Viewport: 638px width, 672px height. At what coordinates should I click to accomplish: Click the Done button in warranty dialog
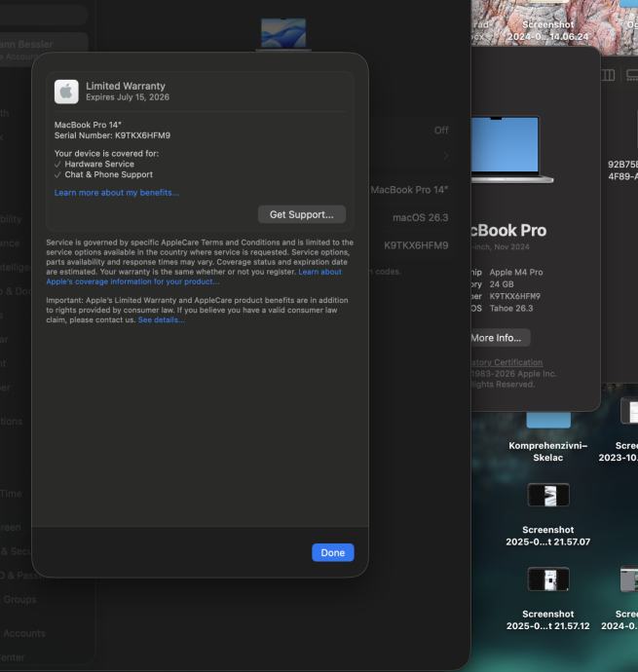[332, 552]
